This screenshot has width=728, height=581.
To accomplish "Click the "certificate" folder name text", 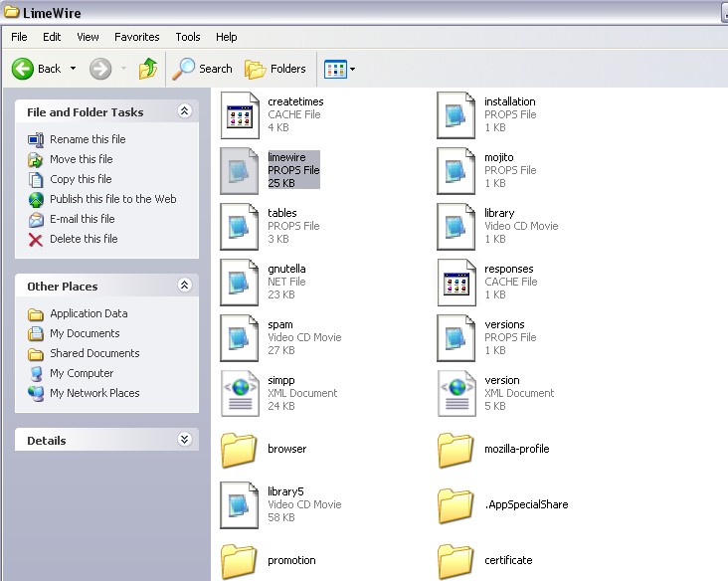I will 508,560.
